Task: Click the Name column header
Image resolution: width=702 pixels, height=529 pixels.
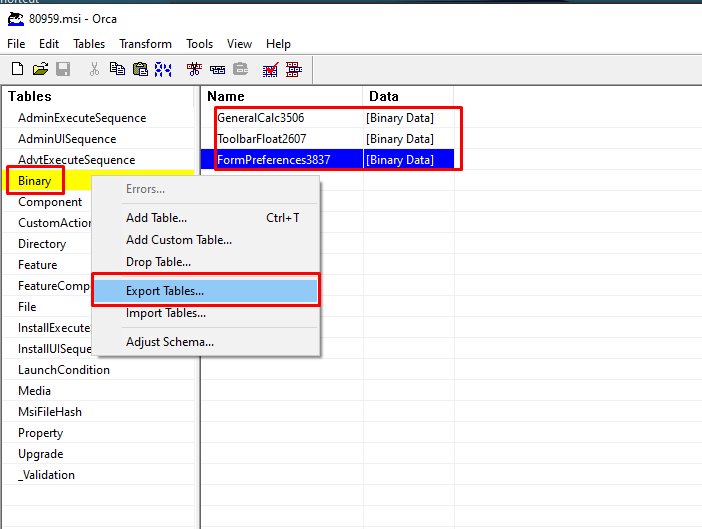Action: (x=282, y=96)
